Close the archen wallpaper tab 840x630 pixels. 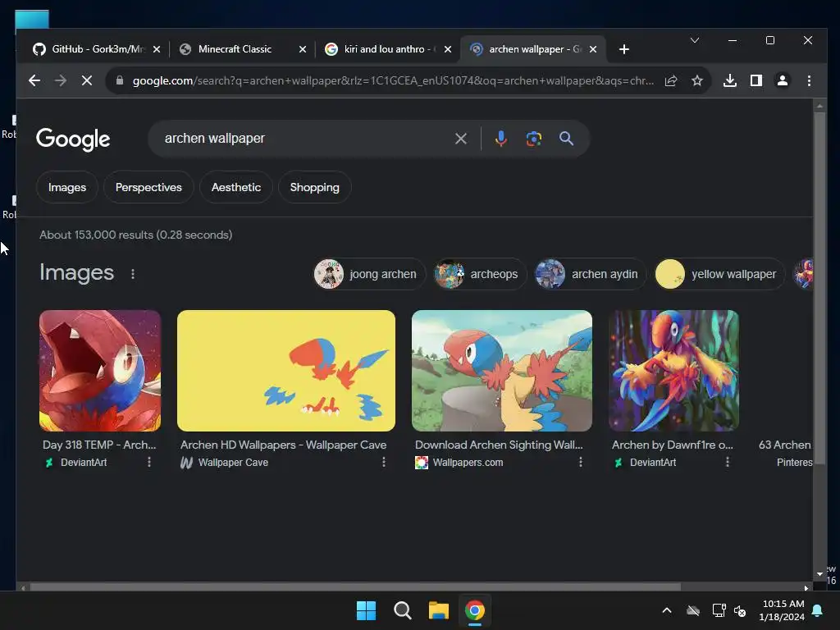pos(593,49)
